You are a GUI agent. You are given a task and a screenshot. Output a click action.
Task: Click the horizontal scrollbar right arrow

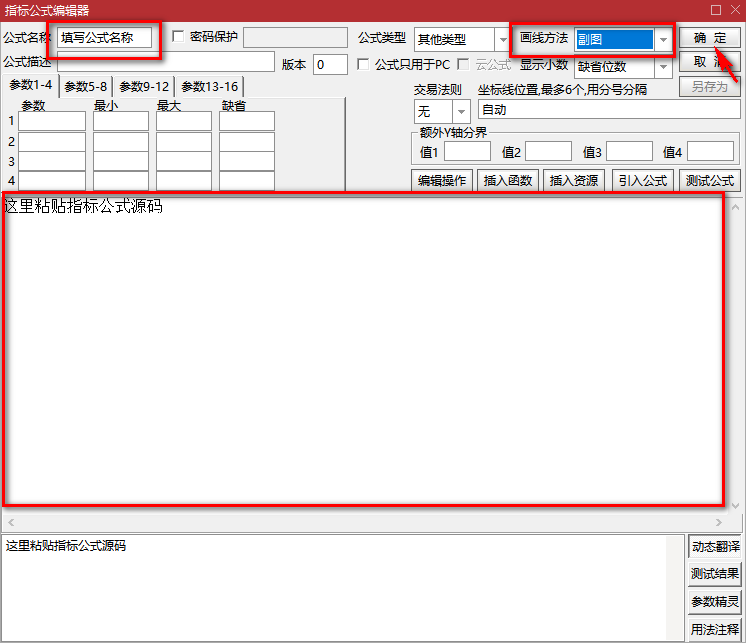pos(718,522)
